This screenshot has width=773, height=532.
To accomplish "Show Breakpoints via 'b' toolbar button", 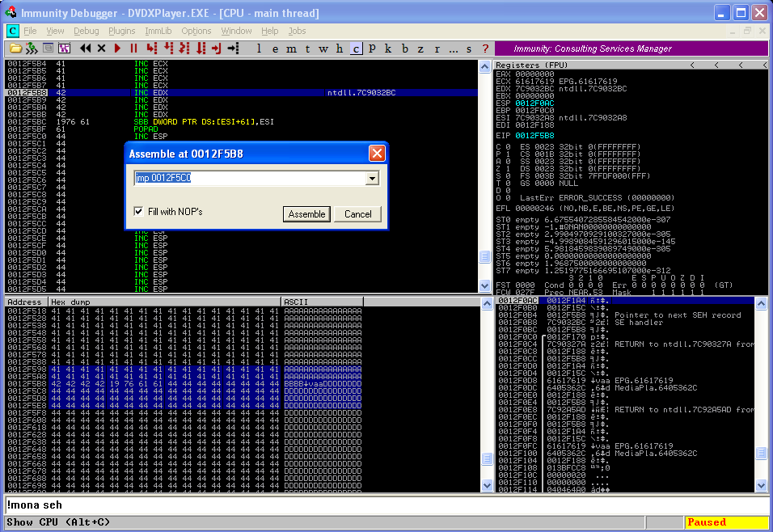I will (405, 49).
